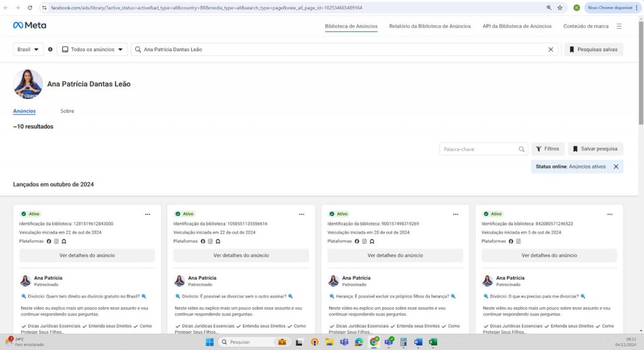Open the three-dot menu of ad 900157498319269

coord(455,214)
